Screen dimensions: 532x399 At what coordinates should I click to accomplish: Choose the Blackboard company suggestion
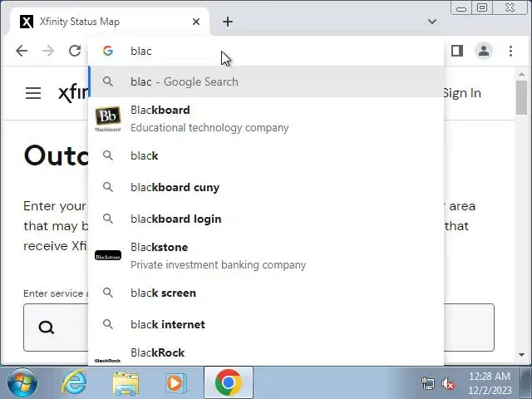[266, 119]
